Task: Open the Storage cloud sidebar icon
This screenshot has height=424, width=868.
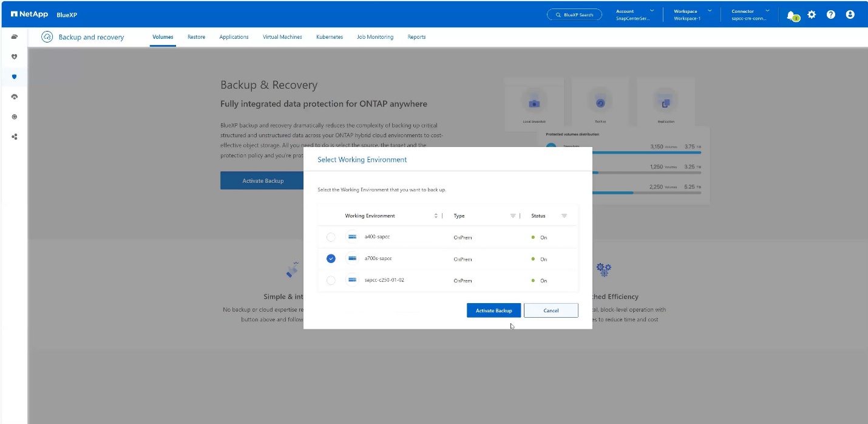Action: [x=14, y=36]
